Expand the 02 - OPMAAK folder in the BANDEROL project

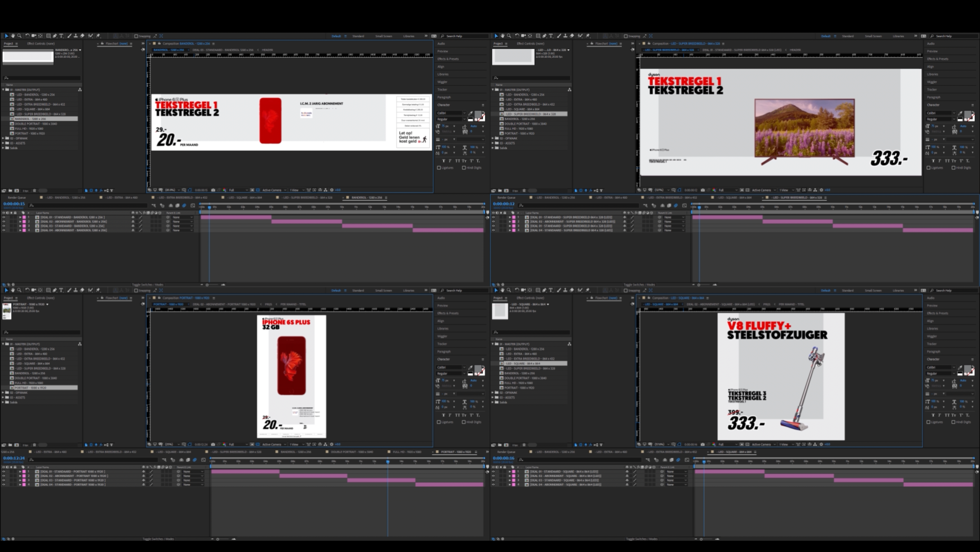pyautogui.click(x=3, y=138)
